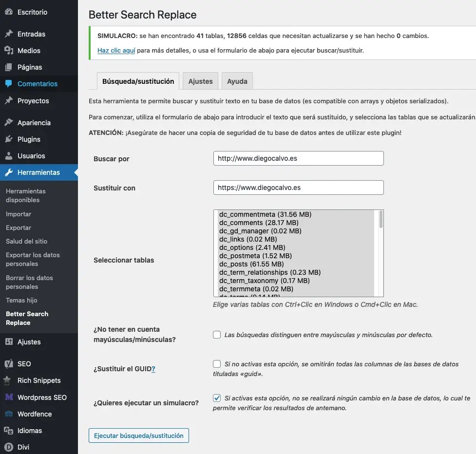The width and height of the screenshot is (476, 454).
Task: Click the Comentarios speech bubble icon
Action: coord(9,83)
